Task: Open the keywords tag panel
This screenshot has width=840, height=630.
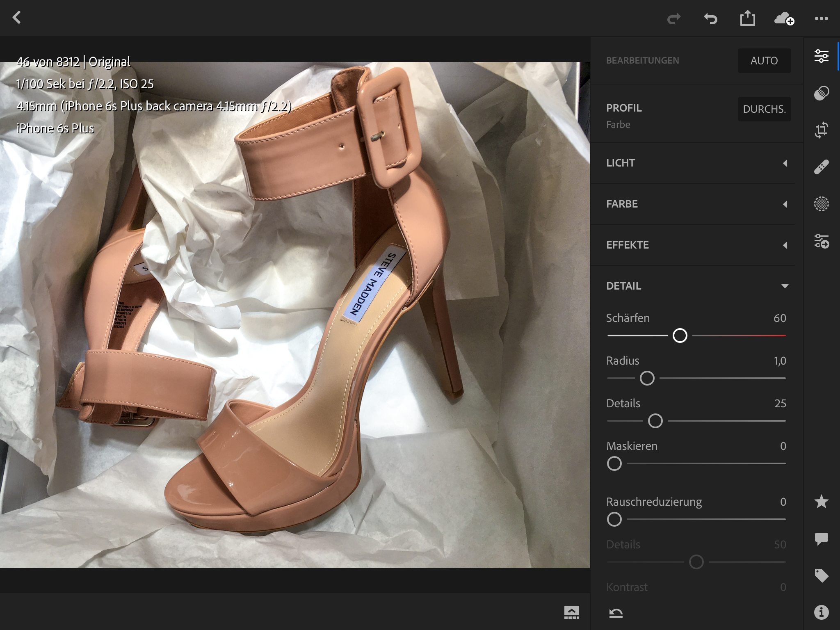Action: [x=821, y=575]
